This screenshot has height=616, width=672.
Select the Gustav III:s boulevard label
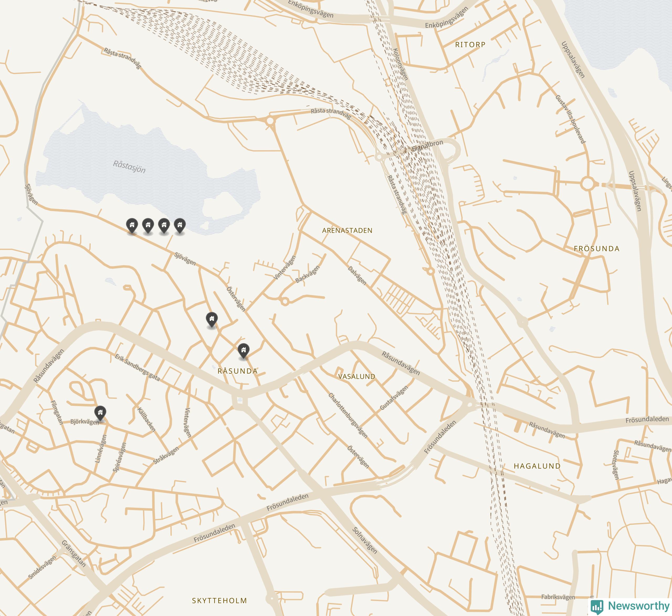point(570,119)
